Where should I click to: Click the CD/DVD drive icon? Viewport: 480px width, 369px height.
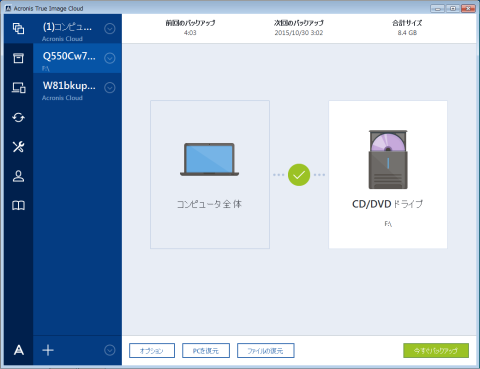click(388, 160)
